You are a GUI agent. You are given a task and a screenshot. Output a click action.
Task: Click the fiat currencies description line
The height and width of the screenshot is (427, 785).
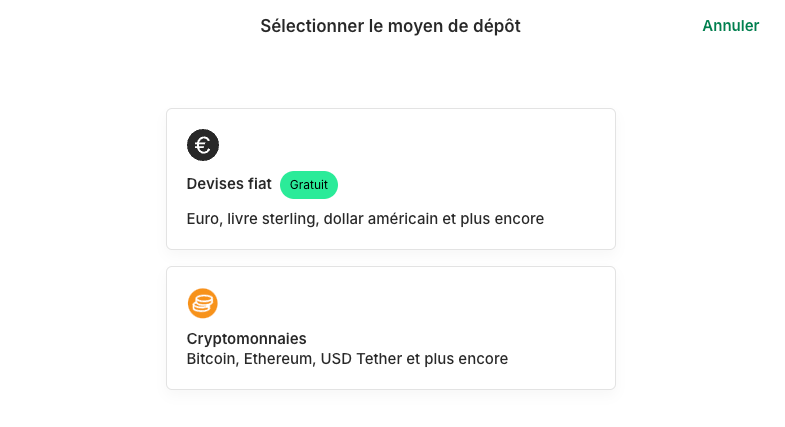pyautogui.click(x=365, y=218)
